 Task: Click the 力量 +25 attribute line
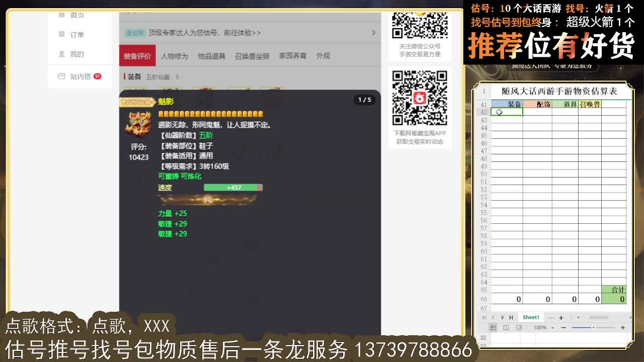tap(172, 213)
